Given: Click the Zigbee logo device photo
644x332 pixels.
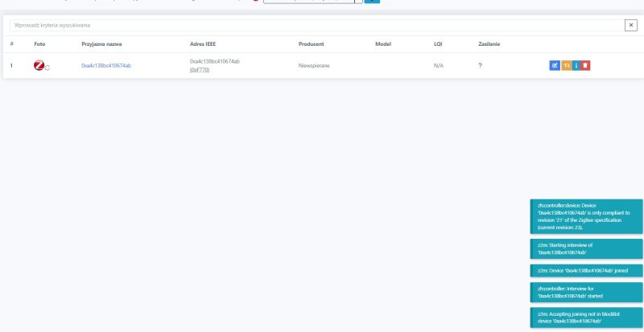Looking at the screenshot, I should point(39,65).
